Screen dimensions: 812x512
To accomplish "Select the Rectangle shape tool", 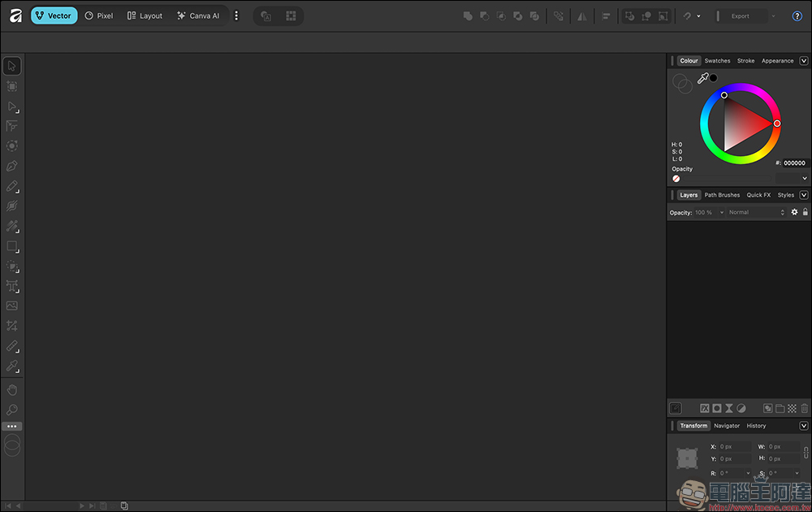I will 11,248.
